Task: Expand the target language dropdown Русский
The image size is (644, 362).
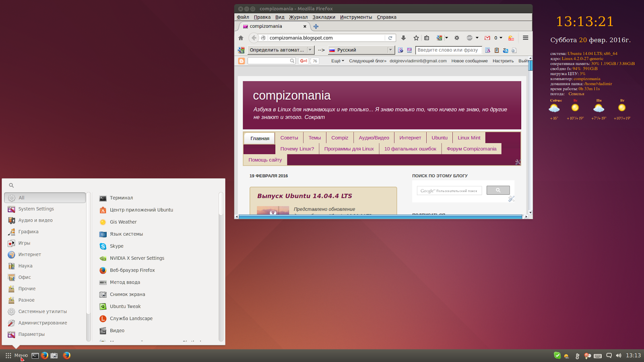Action: [361, 50]
